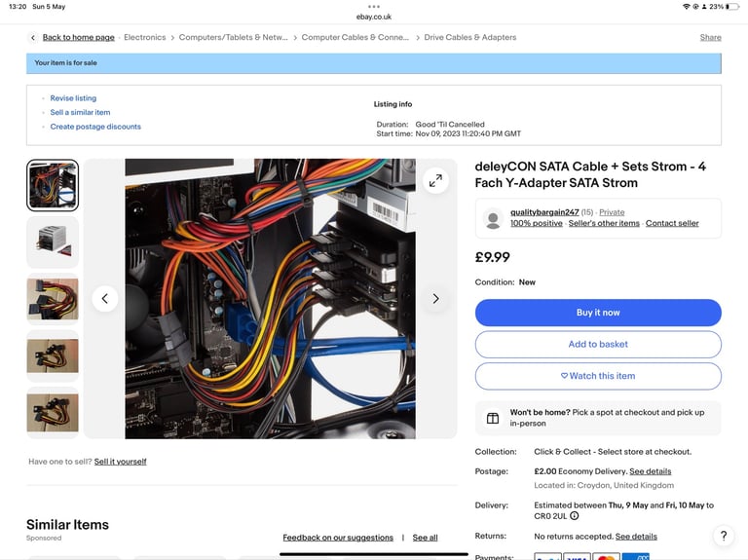Show previous image with left arrow
The image size is (748, 560).
click(105, 299)
